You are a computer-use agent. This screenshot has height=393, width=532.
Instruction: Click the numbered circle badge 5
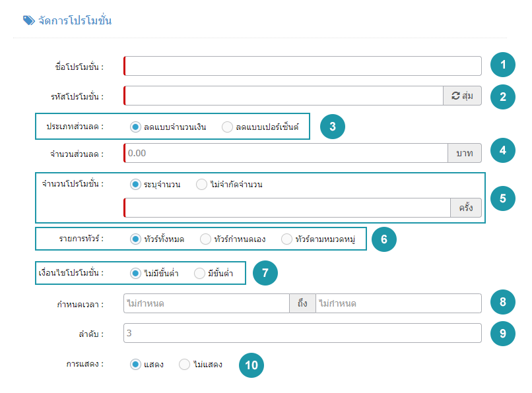coord(503,198)
